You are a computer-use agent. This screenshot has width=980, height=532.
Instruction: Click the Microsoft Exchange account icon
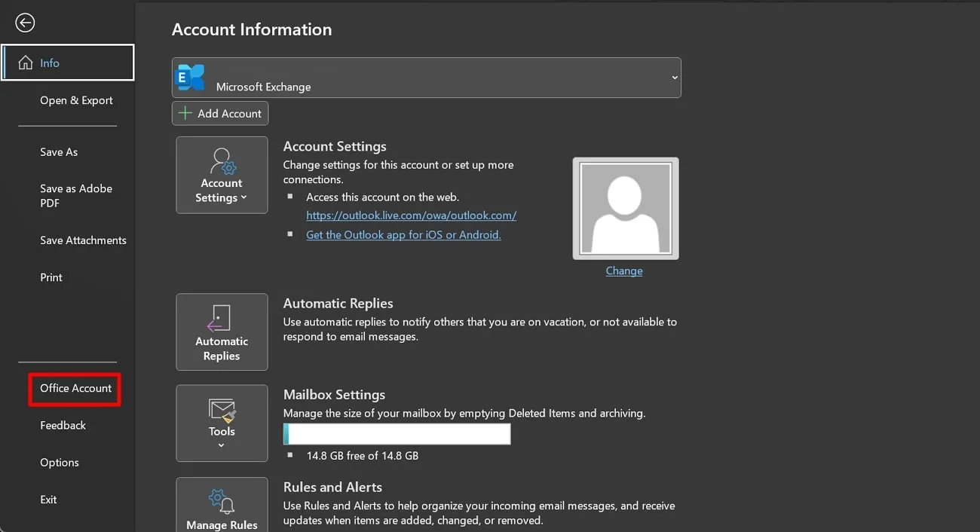pos(190,77)
